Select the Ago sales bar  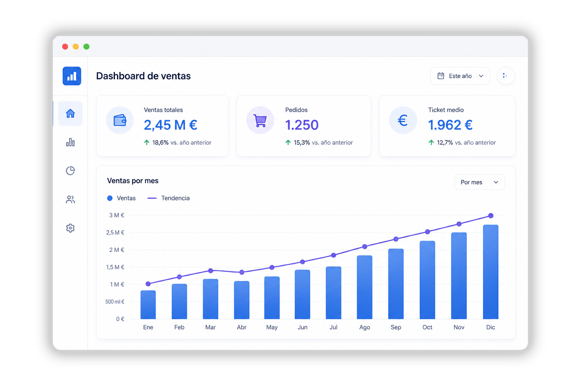pyautogui.click(x=364, y=287)
